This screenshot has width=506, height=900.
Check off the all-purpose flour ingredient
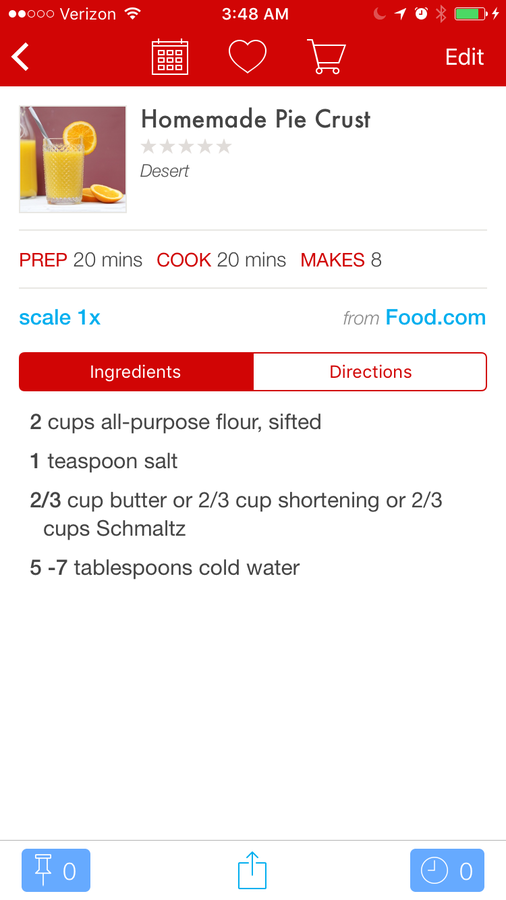176,422
